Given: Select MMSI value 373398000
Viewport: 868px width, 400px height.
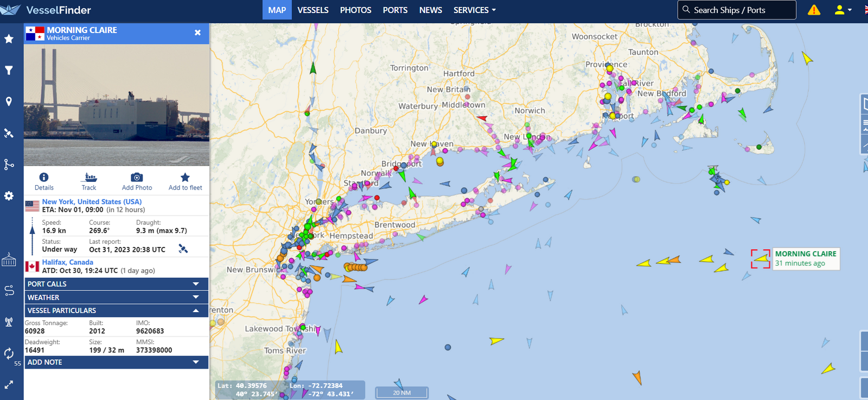Looking at the screenshot, I should pos(154,350).
